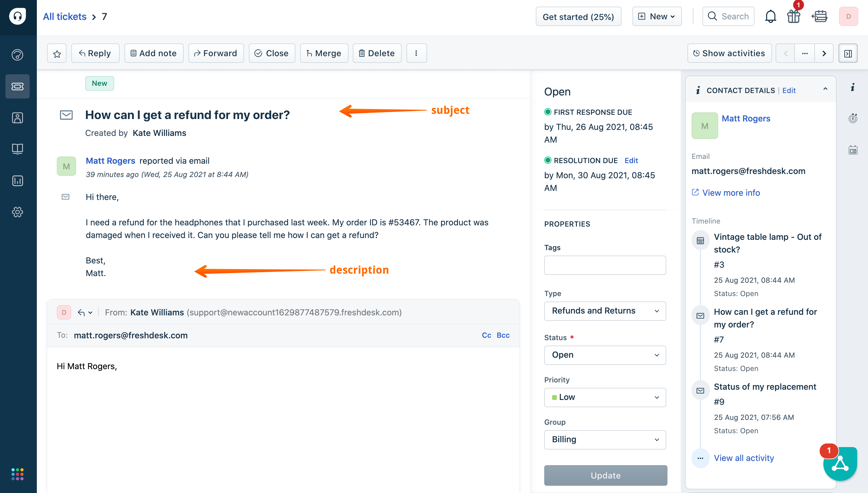Click Reply button
Viewport: 868px width, 493px height.
pyautogui.click(x=95, y=53)
